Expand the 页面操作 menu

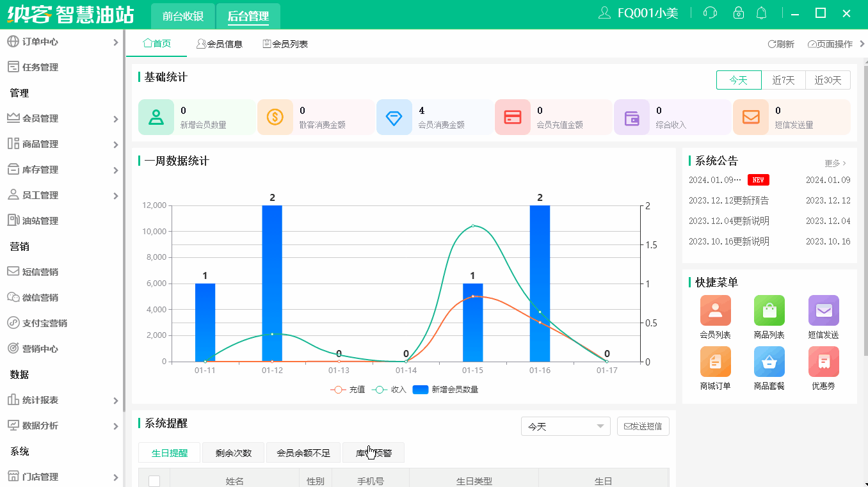coord(830,44)
